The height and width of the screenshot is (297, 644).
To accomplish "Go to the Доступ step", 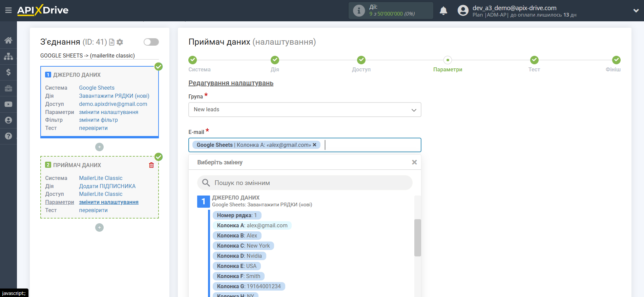I will (x=361, y=60).
